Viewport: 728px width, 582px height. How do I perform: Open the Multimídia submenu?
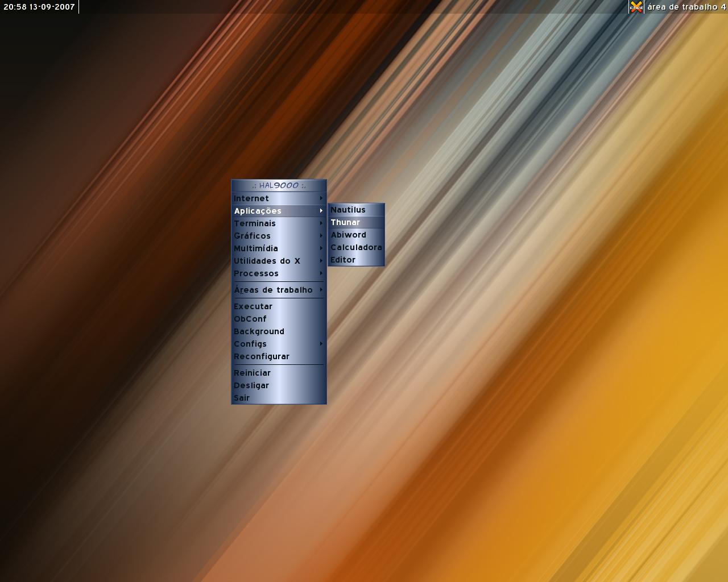[279, 248]
